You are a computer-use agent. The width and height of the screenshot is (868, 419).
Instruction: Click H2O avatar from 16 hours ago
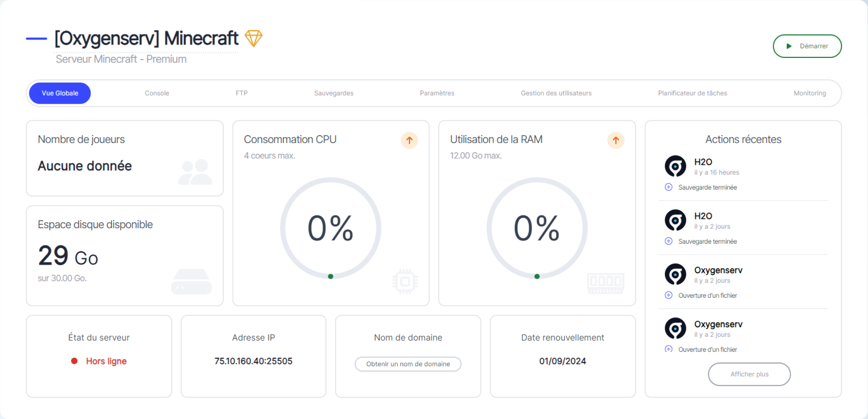(x=675, y=166)
